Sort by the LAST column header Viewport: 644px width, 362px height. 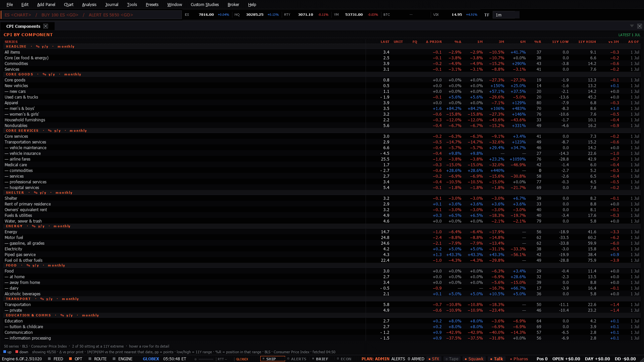coord(385,42)
